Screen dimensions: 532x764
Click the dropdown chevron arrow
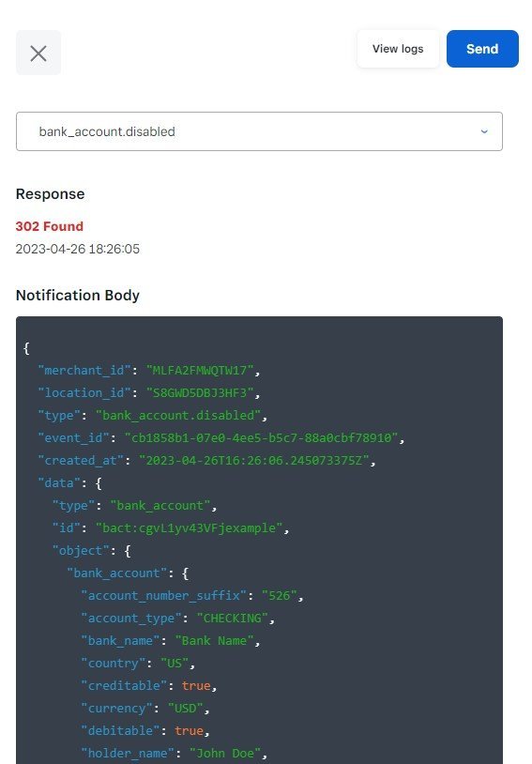tap(484, 131)
